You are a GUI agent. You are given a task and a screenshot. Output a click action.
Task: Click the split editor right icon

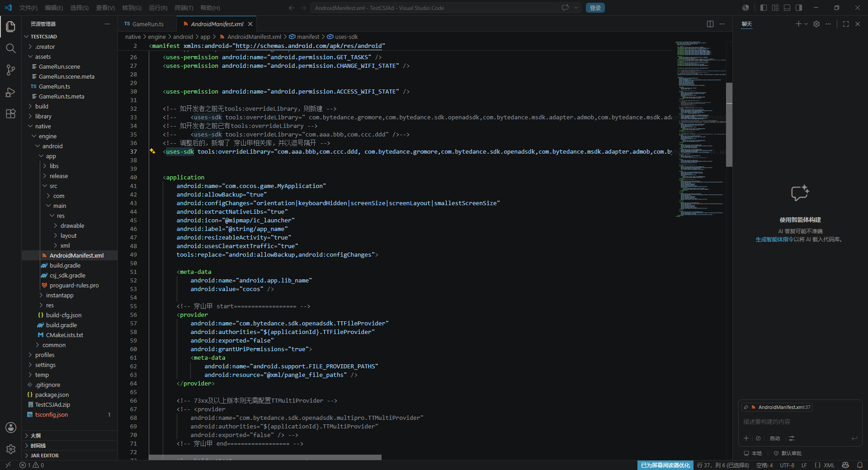[710, 24]
